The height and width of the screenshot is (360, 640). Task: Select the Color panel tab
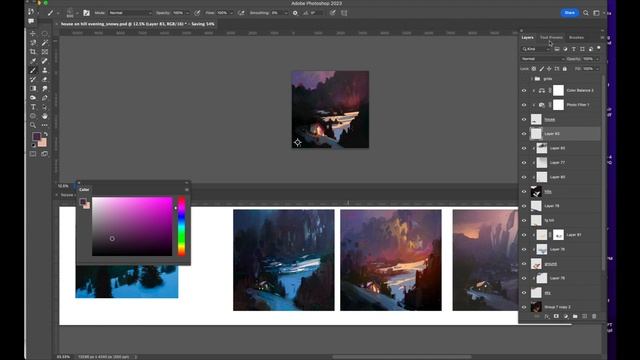(84, 190)
